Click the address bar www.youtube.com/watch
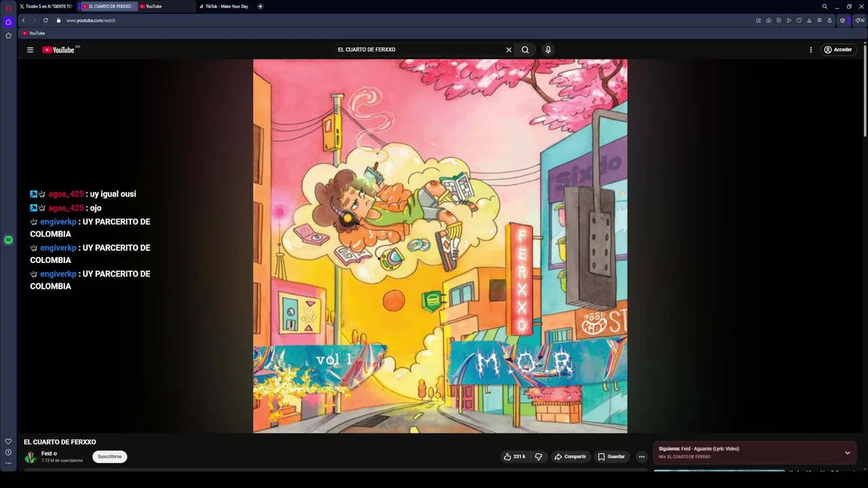This screenshot has width=868, height=488. 91,20
